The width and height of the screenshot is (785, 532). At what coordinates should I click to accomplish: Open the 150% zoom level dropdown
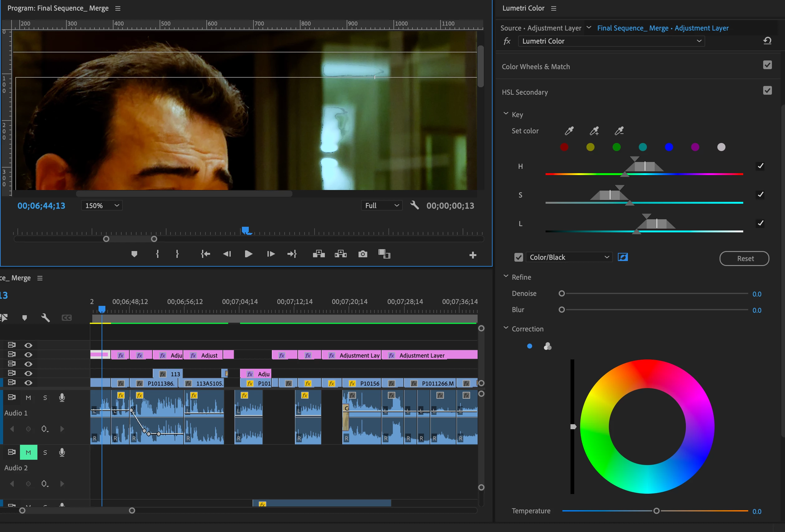pos(102,206)
